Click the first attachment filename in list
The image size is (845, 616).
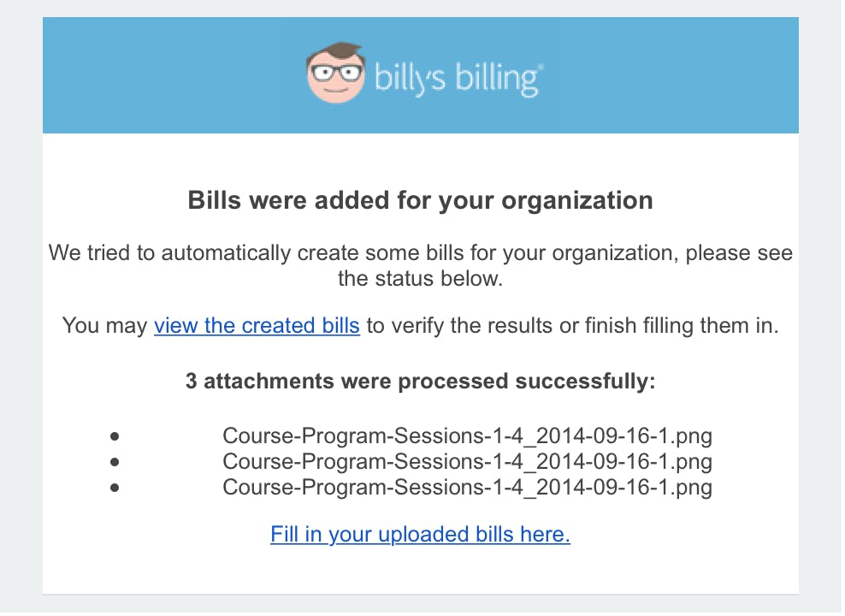click(x=467, y=435)
